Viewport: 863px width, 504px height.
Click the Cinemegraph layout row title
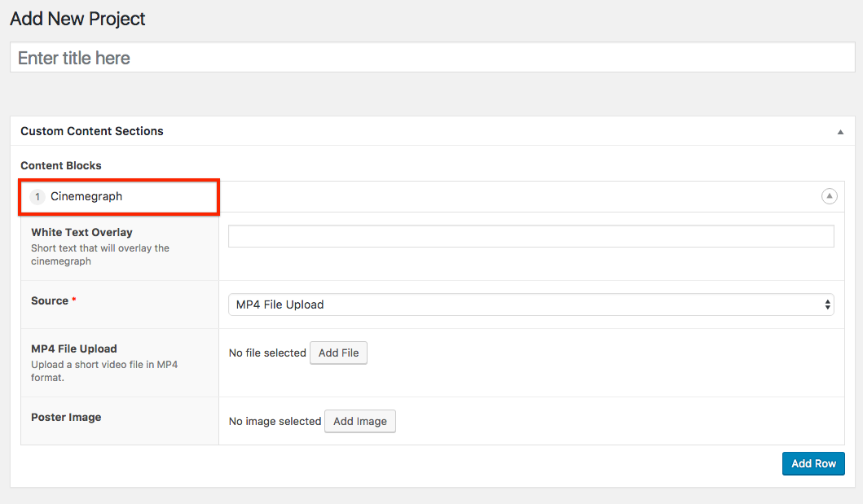point(86,196)
